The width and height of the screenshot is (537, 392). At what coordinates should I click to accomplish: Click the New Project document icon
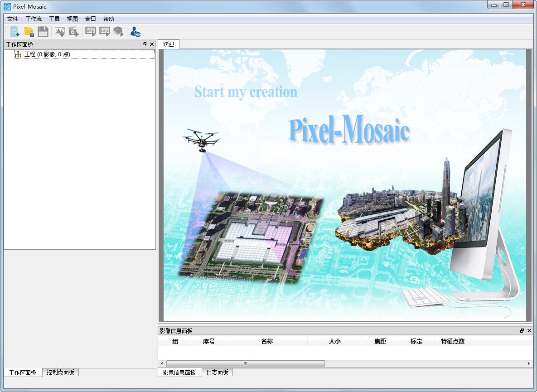coord(15,32)
